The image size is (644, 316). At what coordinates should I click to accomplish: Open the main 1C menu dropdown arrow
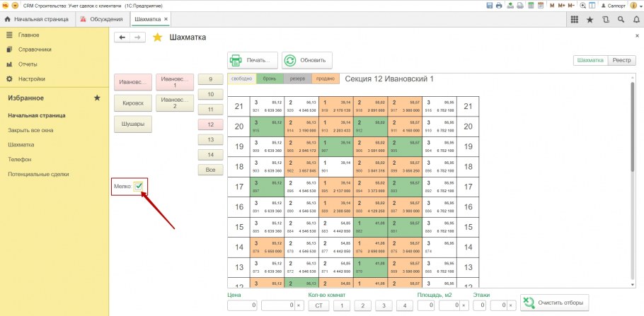pyautogui.click(x=16, y=6)
